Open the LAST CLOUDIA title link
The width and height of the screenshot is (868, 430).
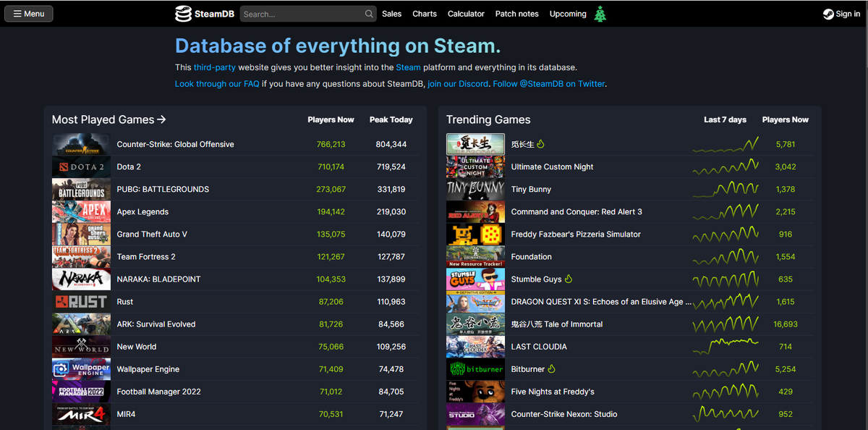pos(539,346)
